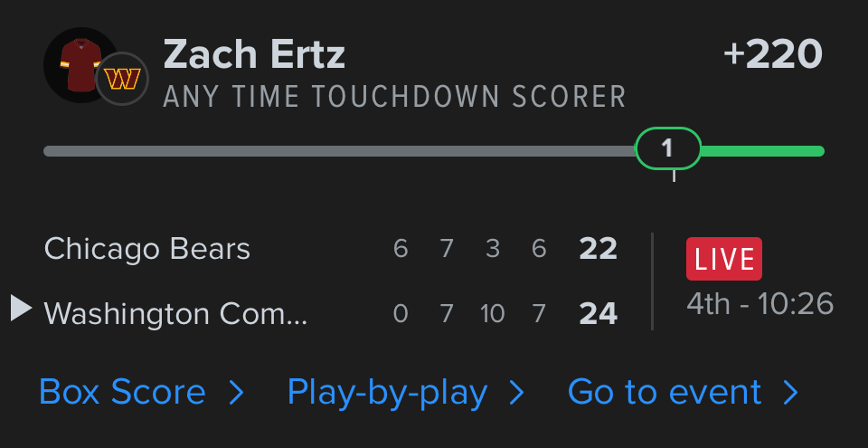Click the touchdown progress marker showing 1
The width and height of the screenshot is (868, 448).
click(668, 149)
